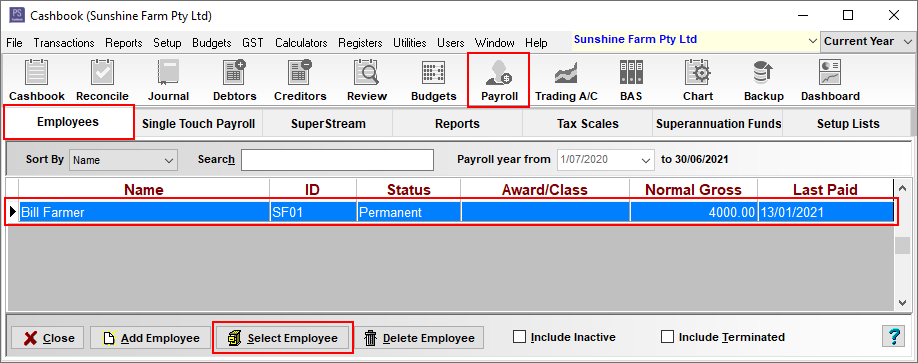Open the Journal toolbar icon

pos(168,80)
